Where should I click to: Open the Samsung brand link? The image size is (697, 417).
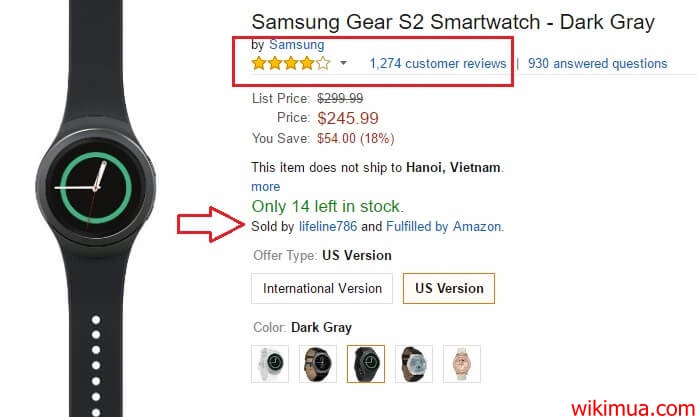coord(296,45)
